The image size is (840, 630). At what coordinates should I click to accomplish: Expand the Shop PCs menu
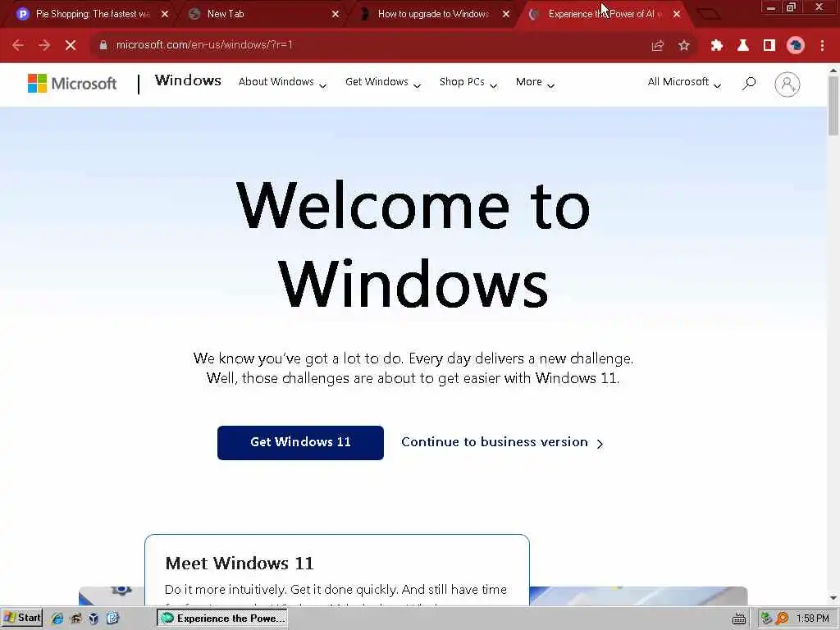pos(468,83)
